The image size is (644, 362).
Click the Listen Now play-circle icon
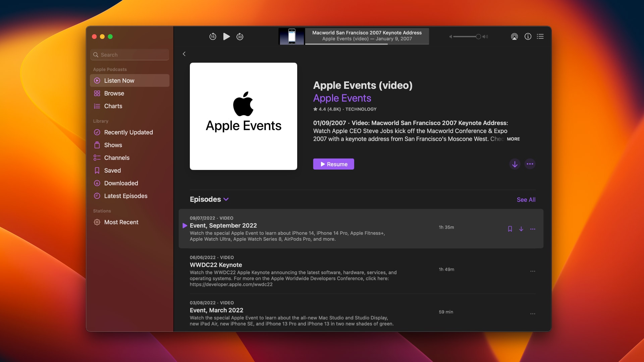point(97,80)
